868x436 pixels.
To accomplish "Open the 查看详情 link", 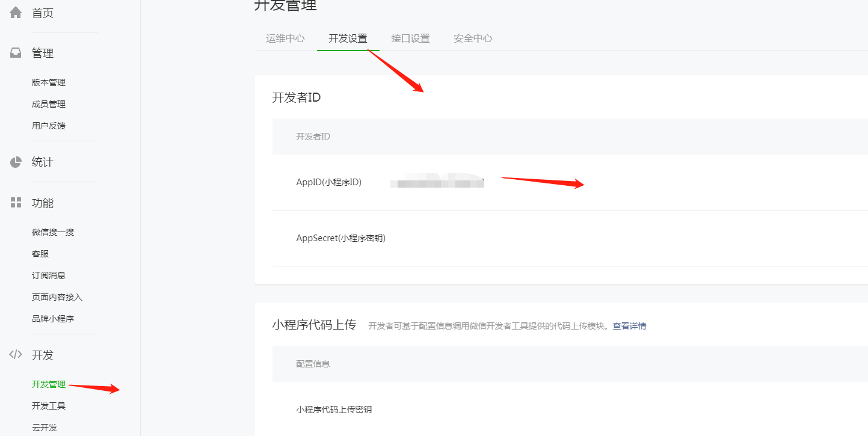I will tap(629, 326).
